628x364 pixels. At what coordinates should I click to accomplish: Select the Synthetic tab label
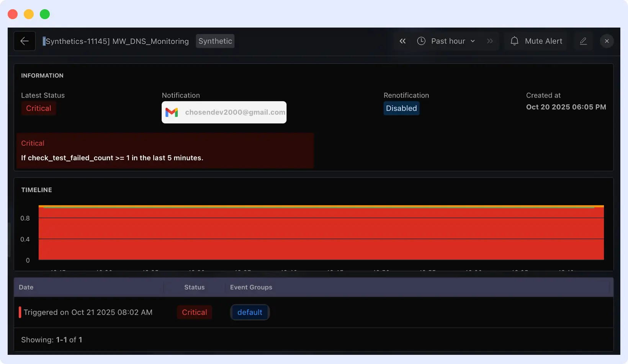(x=215, y=41)
